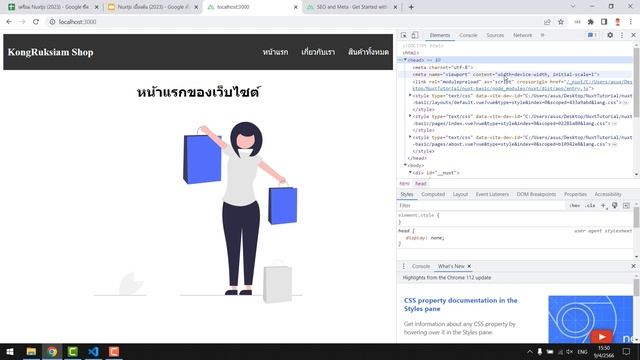Image resolution: width=640 pixels, height=360 pixels.
Task: Open Visual Studio Code from the taskbar
Action: (93, 351)
